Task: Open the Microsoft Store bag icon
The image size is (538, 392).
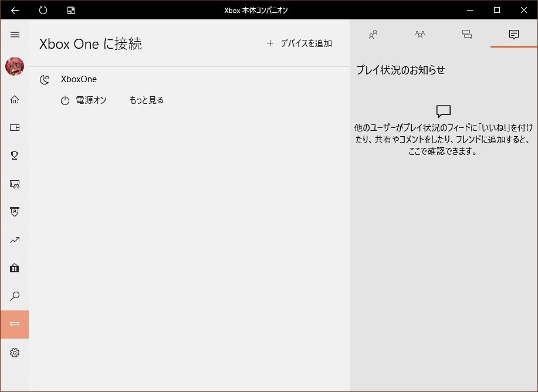Action: click(15, 268)
